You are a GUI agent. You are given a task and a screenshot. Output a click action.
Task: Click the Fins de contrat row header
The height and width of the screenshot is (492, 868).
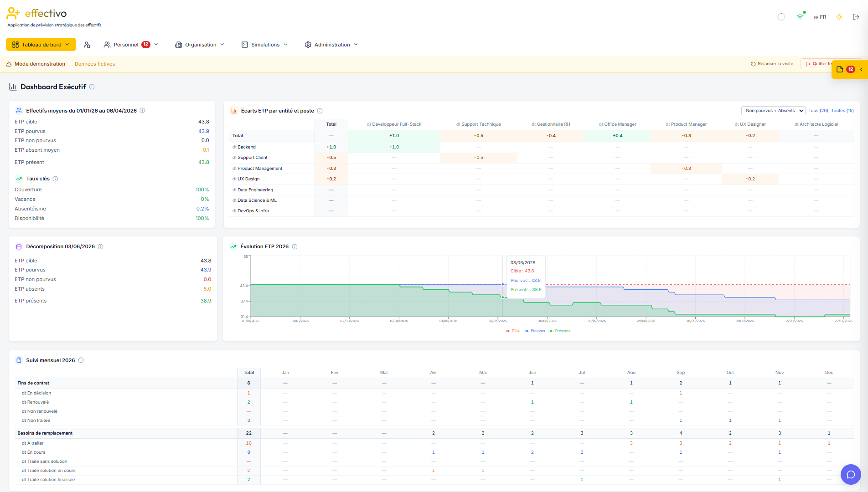click(x=33, y=383)
